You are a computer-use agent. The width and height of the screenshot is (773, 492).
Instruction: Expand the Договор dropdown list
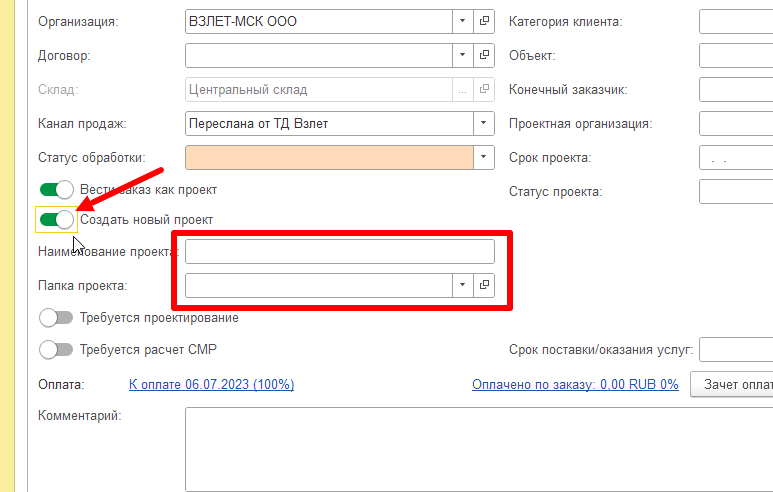462,55
